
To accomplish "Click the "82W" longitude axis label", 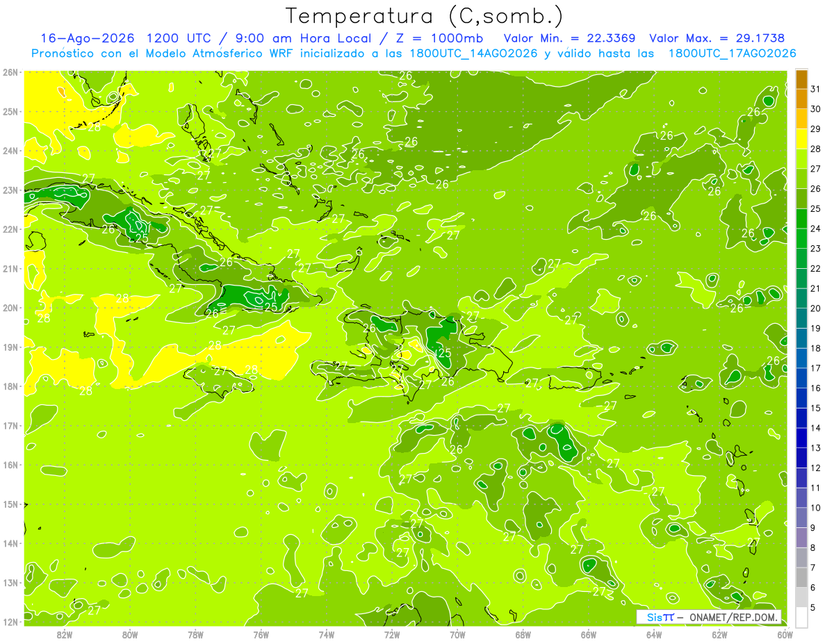I will [65, 634].
